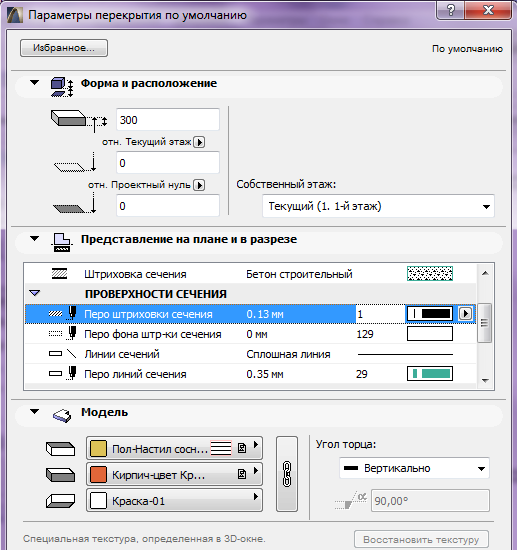Image resolution: width=517 pixels, height=550 pixels.
Task: Select the Линии сечений row
Action: tap(250, 354)
